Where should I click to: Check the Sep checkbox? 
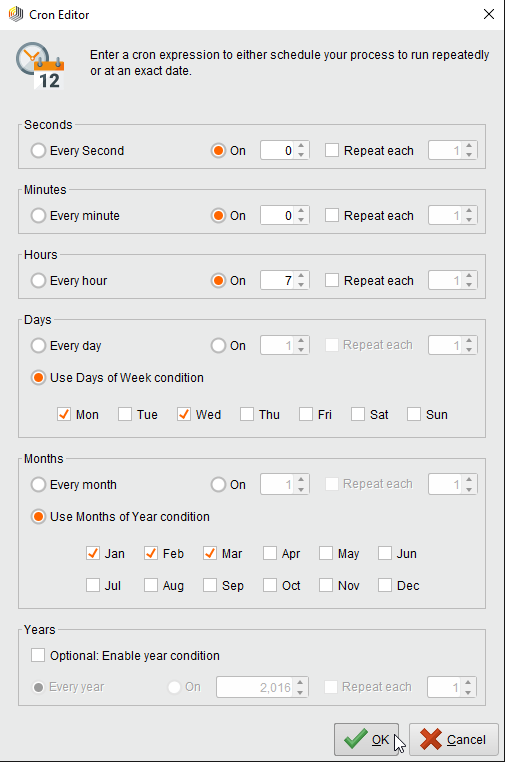pos(209,585)
